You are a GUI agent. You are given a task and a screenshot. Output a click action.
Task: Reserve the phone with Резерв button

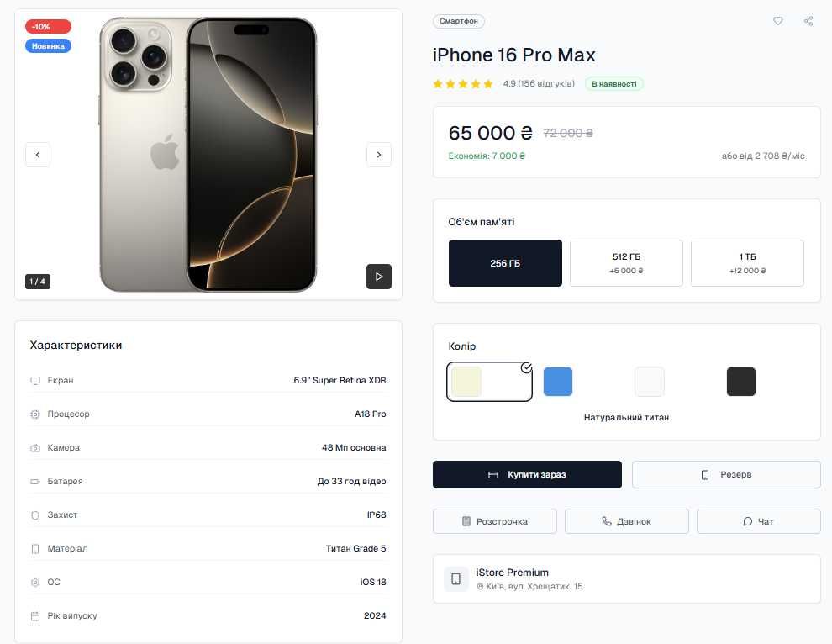[x=726, y=475]
